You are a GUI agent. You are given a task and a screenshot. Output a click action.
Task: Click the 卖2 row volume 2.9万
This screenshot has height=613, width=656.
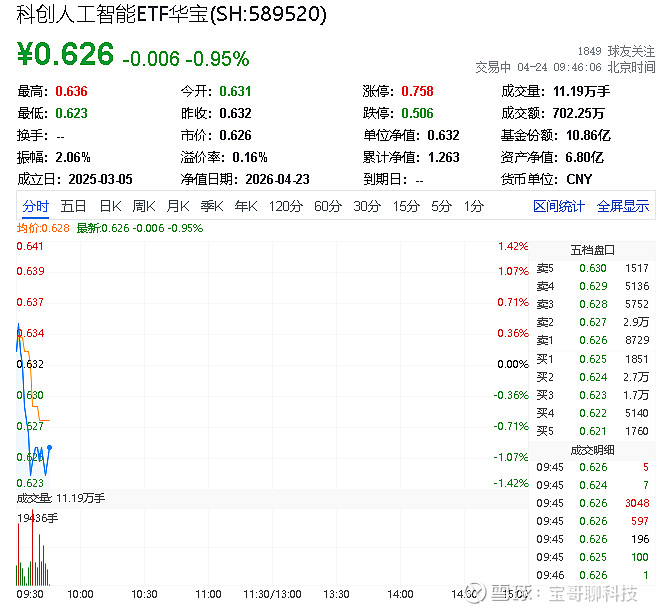tap(636, 322)
